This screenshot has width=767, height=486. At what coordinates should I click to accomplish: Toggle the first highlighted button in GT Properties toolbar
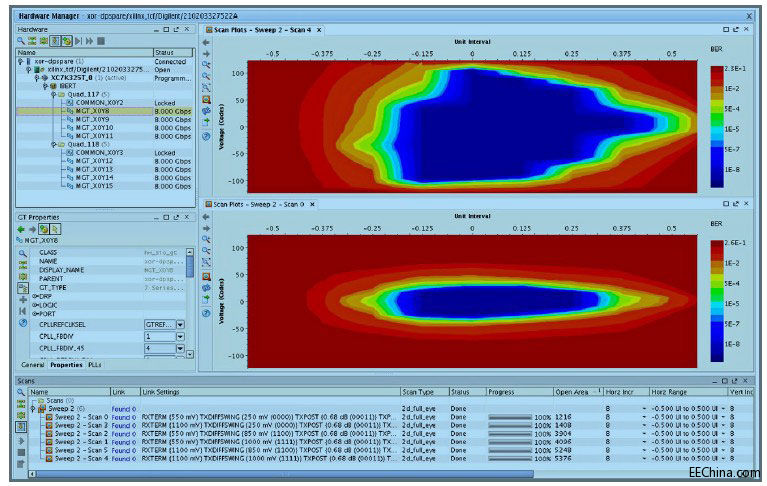pyautogui.click(x=44, y=229)
